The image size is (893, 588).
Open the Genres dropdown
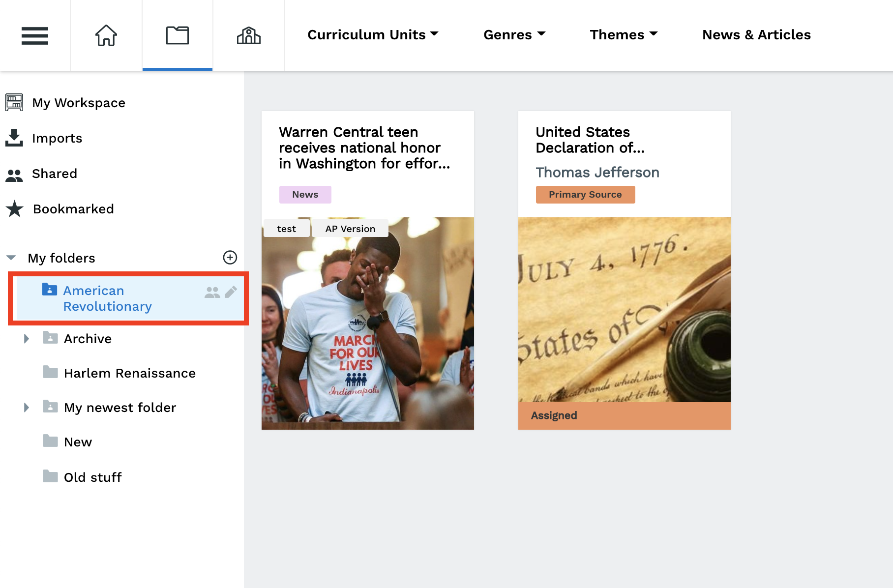[x=514, y=34]
